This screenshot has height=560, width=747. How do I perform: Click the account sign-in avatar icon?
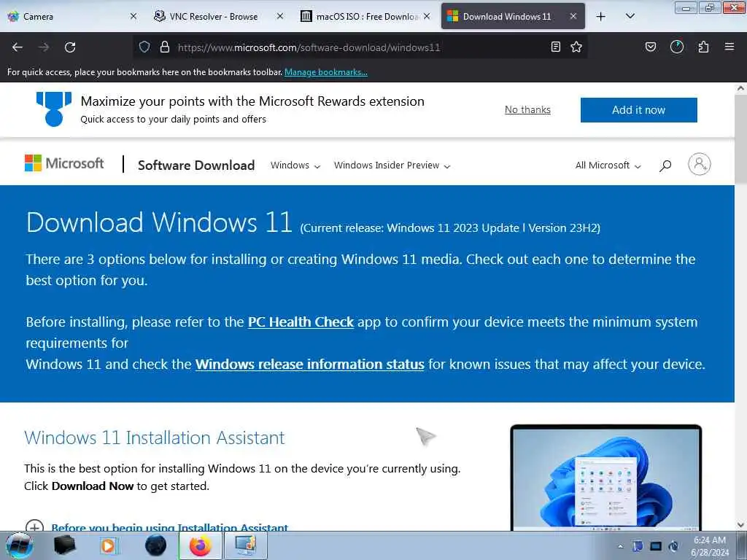pos(700,164)
